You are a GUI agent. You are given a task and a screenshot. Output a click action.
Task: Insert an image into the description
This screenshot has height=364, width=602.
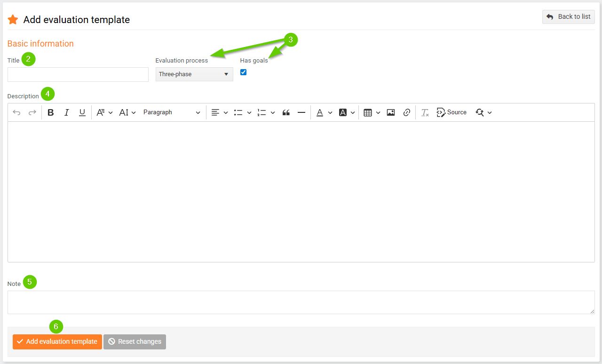tap(391, 112)
